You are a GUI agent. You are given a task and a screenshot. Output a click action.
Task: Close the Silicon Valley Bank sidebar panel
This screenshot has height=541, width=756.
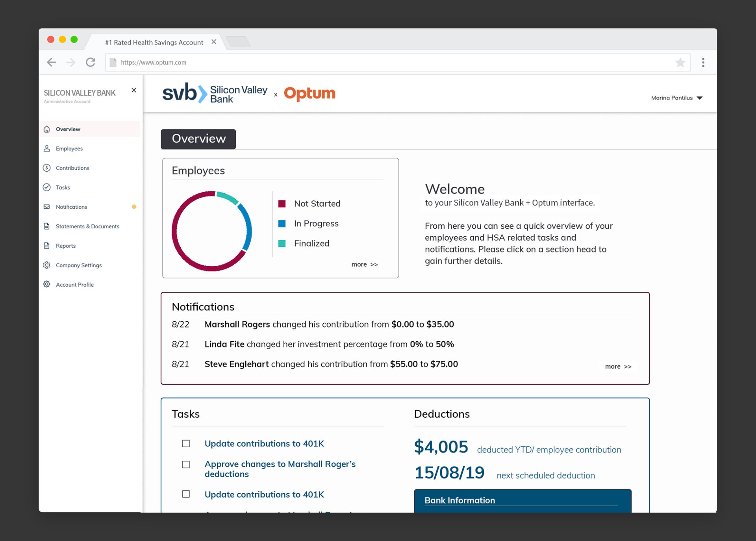coord(134,90)
